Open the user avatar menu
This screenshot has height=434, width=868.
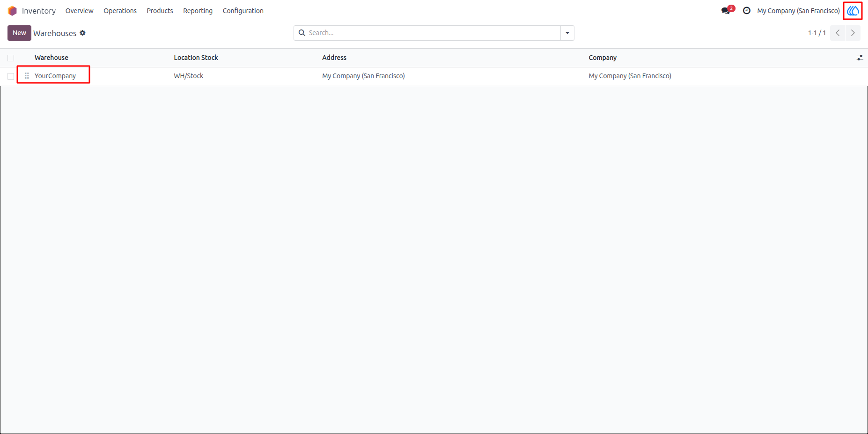pos(853,11)
